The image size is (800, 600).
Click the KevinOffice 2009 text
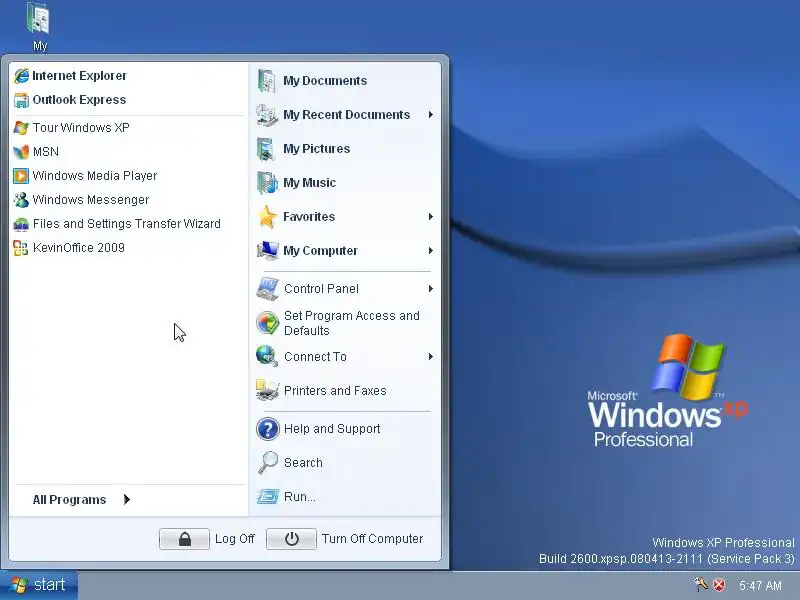pos(79,248)
